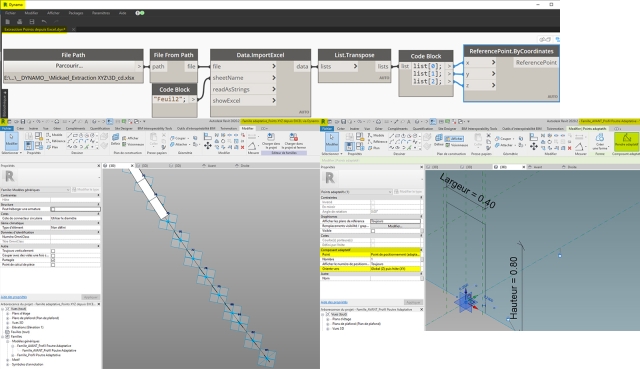Expand the showExcel port of Data.ImportExcel
The height and width of the screenshot is (369, 640).
point(273,100)
